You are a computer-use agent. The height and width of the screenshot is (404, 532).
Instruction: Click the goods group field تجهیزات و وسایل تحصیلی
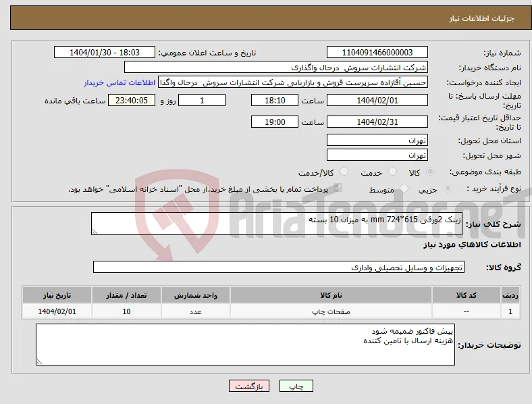279,267
